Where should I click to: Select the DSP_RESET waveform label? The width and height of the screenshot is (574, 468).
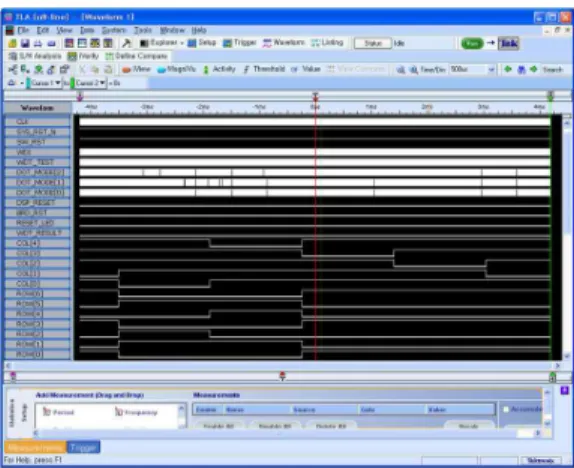(37, 203)
